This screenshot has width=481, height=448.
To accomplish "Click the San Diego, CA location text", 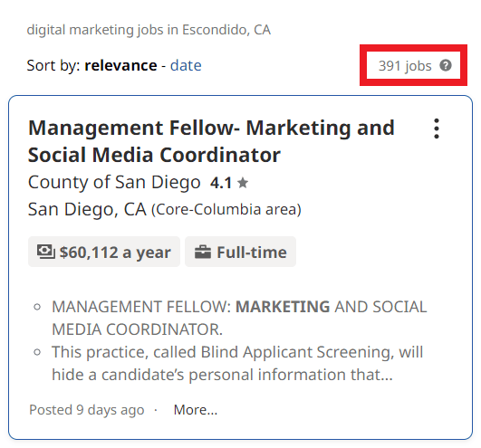I will point(87,210).
